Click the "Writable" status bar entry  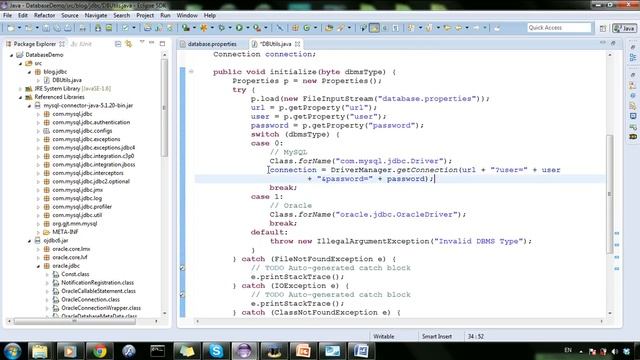coord(384,336)
